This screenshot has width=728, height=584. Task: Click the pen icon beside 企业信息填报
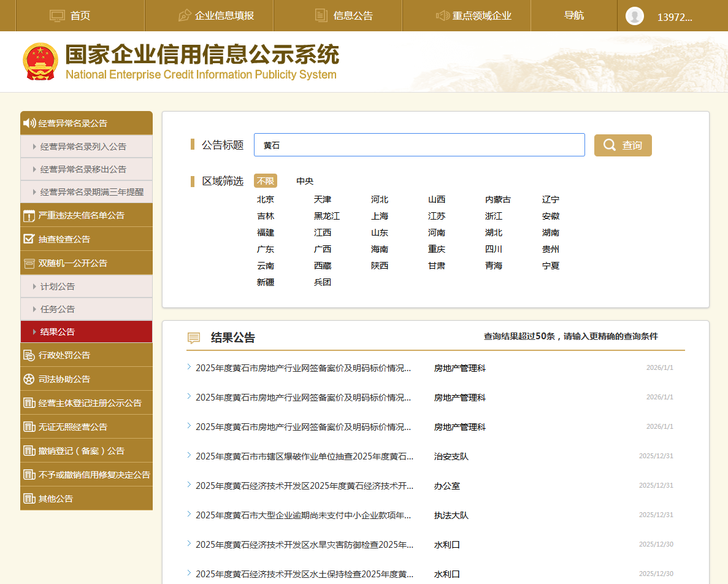tap(185, 15)
